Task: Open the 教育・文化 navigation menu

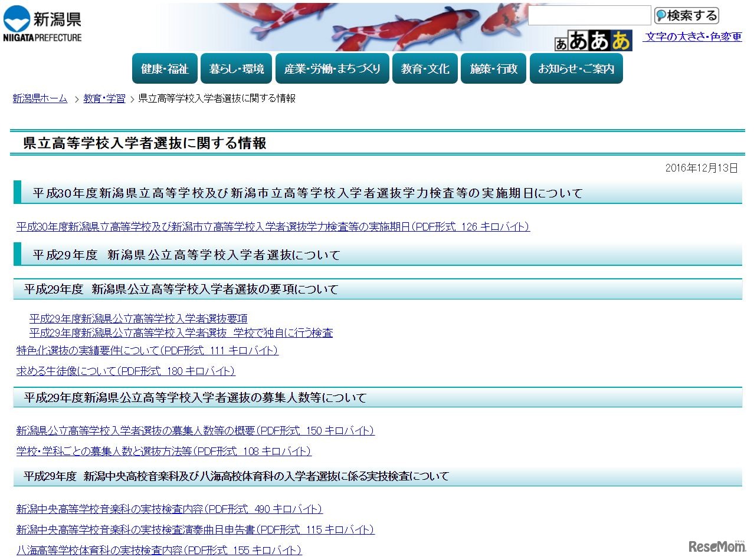Action: click(425, 68)
